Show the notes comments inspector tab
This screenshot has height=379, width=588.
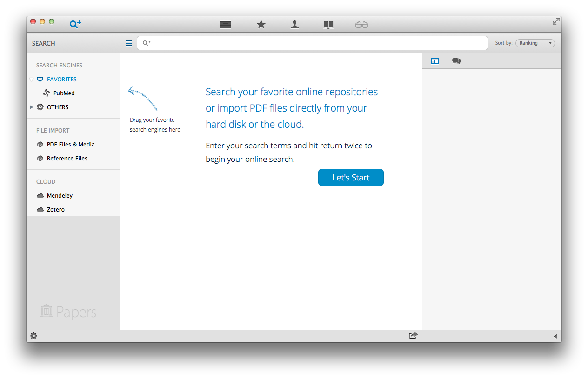click(x=456, y=61)
